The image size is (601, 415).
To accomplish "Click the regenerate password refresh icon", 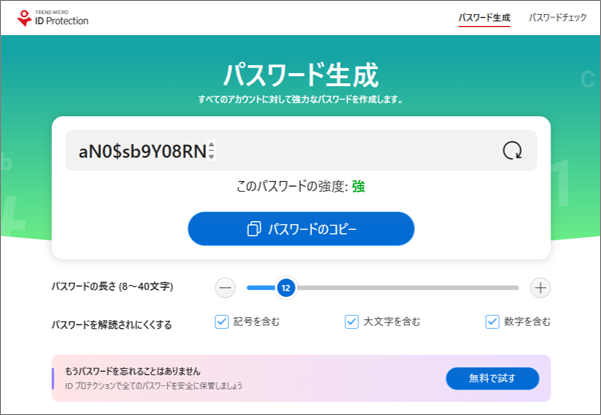I will click(x=512, y=151).
